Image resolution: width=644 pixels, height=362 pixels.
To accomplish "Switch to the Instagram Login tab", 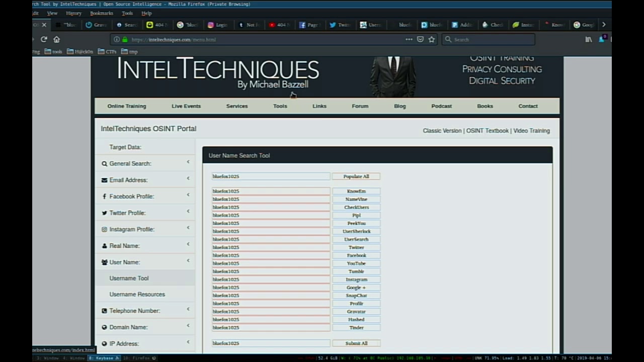I will (218, 25).
